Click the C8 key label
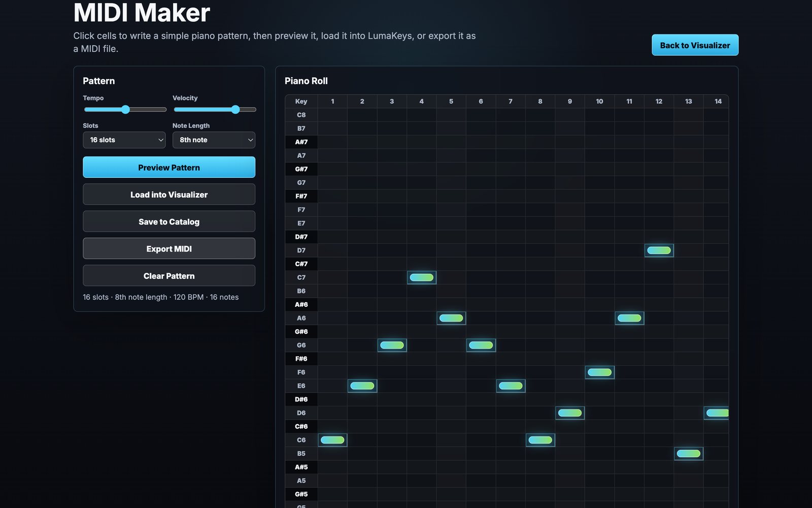 [x=301, y=115]
